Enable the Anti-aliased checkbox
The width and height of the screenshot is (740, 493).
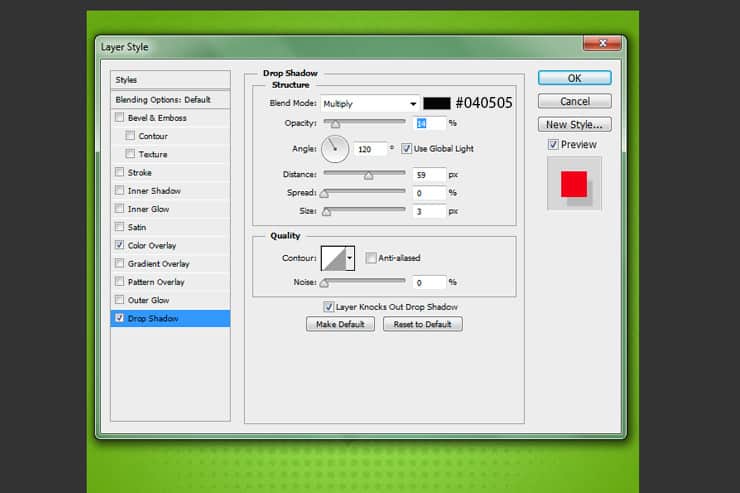(x=371, y=258)
